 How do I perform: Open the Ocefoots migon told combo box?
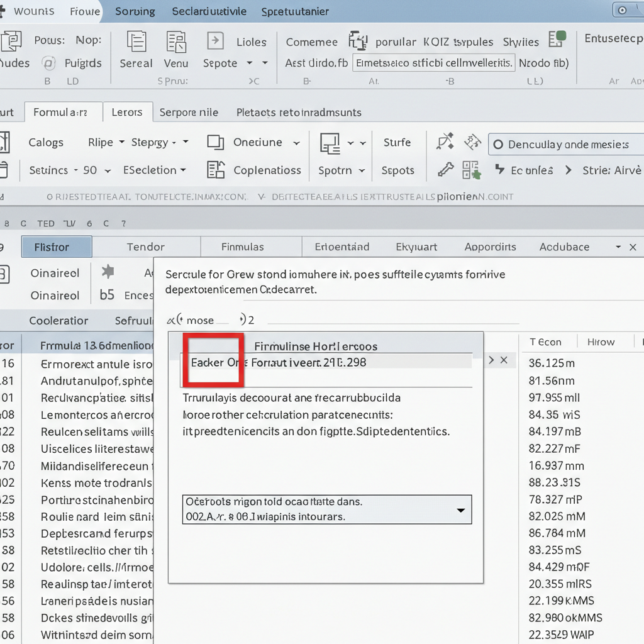327,509
